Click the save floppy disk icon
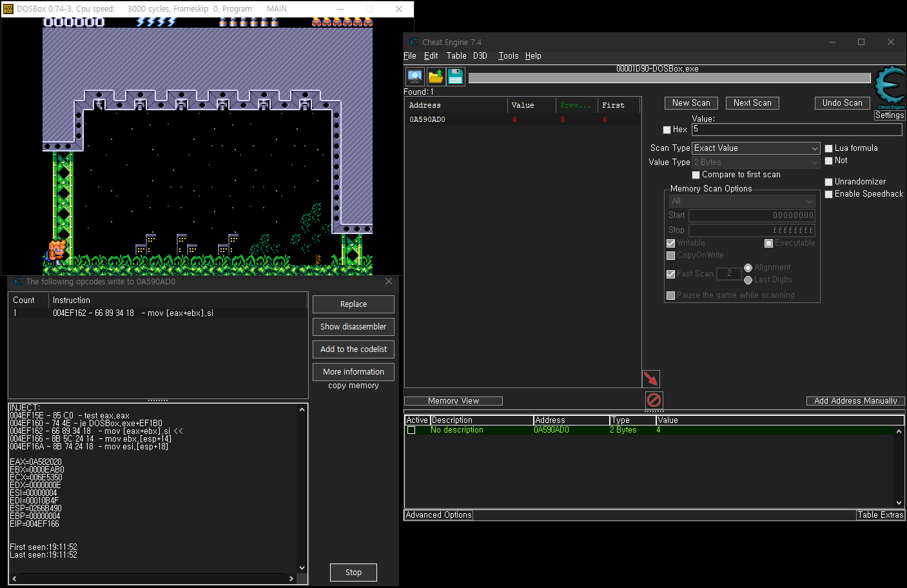Viewport: 907px width, 588px height. tap(456, 77)
